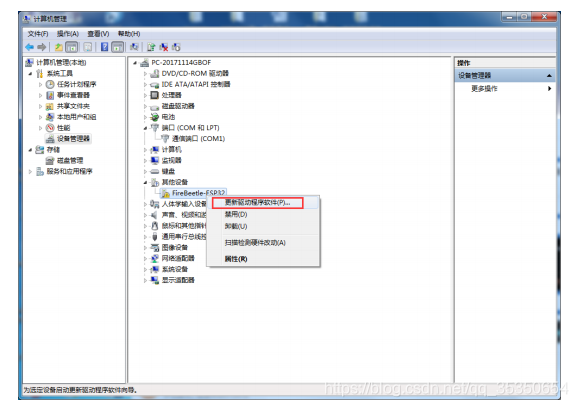The image size is (578, 407).
Task: Select the 通信端口 (COM1) device
Action: (x=198, y=139)
